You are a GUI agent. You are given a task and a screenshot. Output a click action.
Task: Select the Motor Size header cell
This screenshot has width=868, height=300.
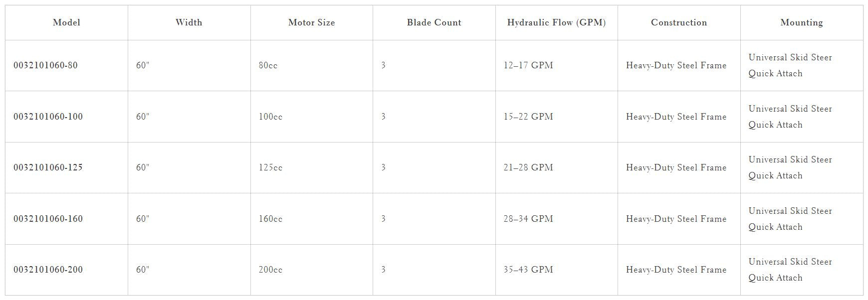click(311, 22)
